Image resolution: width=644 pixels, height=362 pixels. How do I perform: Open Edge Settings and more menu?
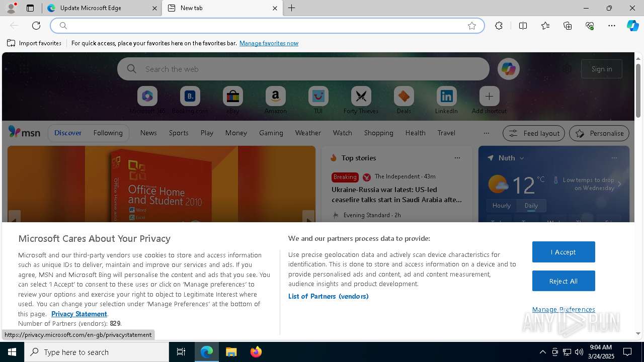612,26
